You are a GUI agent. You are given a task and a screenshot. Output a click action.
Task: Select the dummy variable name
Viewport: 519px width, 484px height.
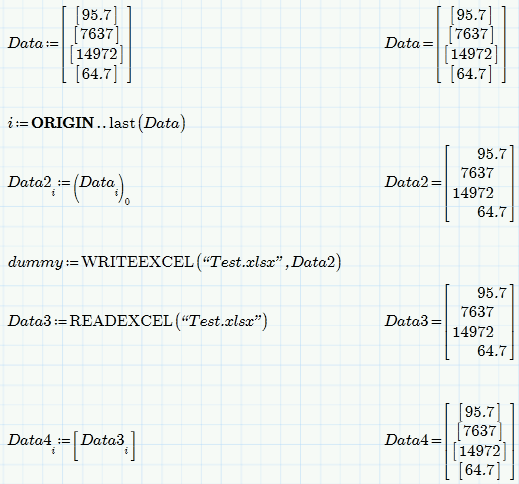coord(35,262)
